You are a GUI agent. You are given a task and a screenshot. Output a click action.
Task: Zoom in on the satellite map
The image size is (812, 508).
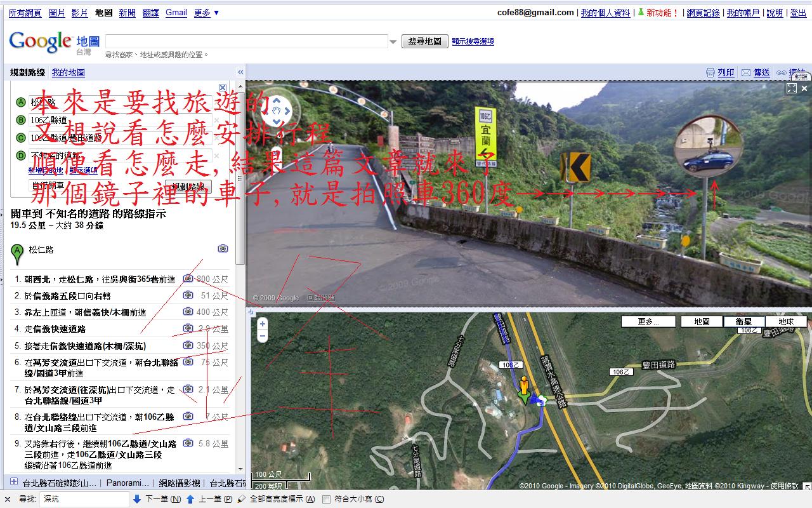[263, 324]
